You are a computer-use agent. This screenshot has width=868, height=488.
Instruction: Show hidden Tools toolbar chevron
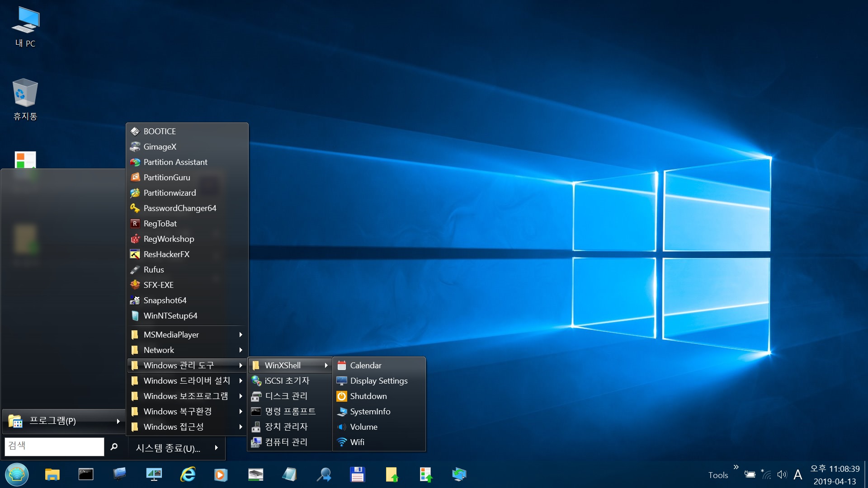click(x=736, y=467)
